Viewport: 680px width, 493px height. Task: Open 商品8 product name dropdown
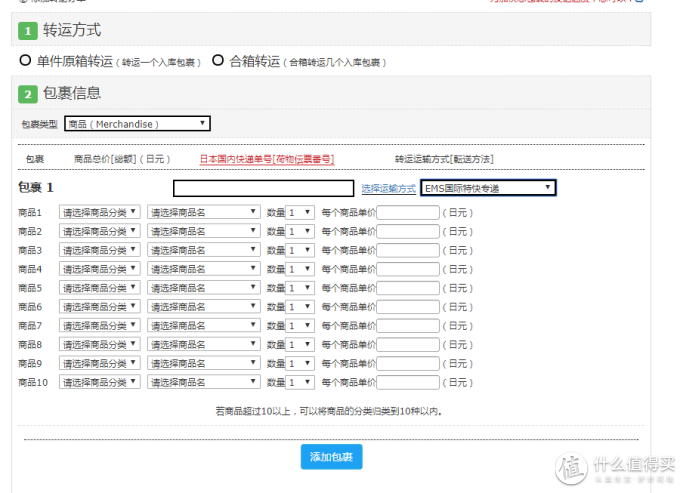[204, 344]
